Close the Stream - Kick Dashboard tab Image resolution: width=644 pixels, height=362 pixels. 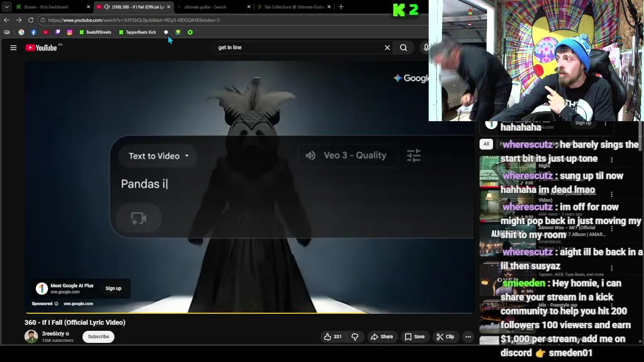point(89,7)
